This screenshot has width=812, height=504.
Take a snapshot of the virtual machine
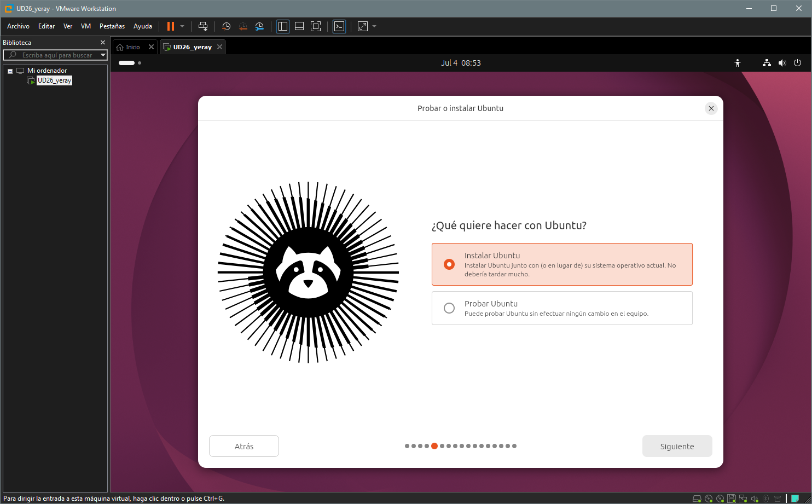[x=227, y=26]
